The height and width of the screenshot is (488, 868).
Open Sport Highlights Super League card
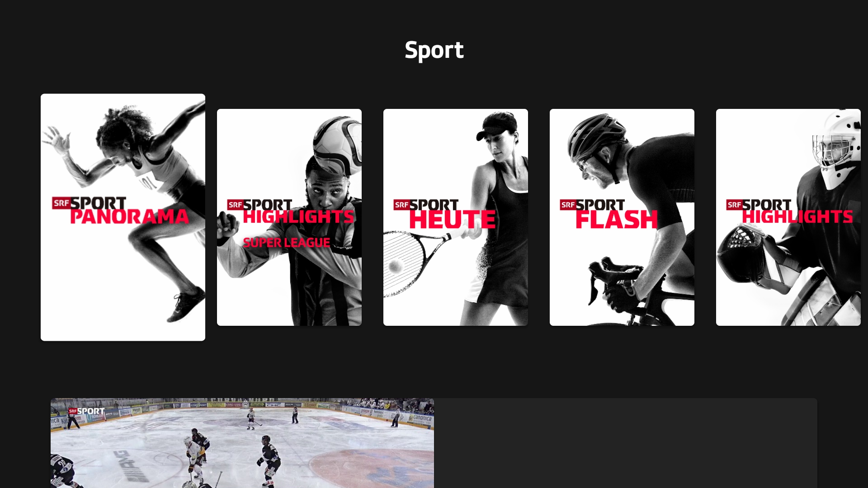pyautogui.click(x=289, y=217)
